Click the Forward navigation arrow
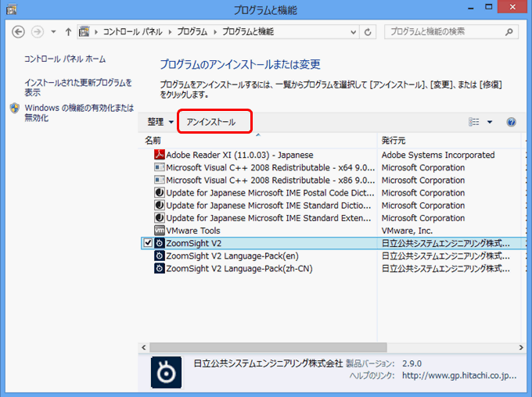Viewport: 532px width, 397px height. [x=38, y=32]
